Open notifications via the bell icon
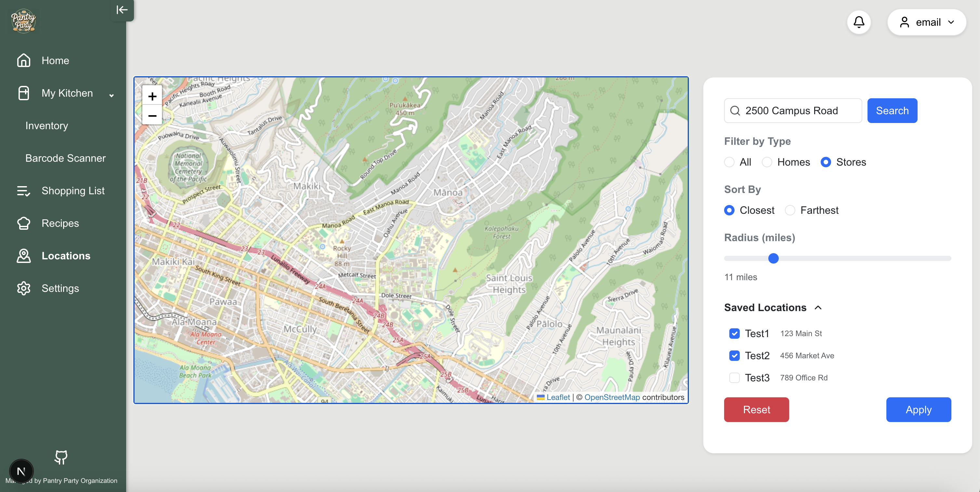980x492 pixels. click(x=859, y=22)
